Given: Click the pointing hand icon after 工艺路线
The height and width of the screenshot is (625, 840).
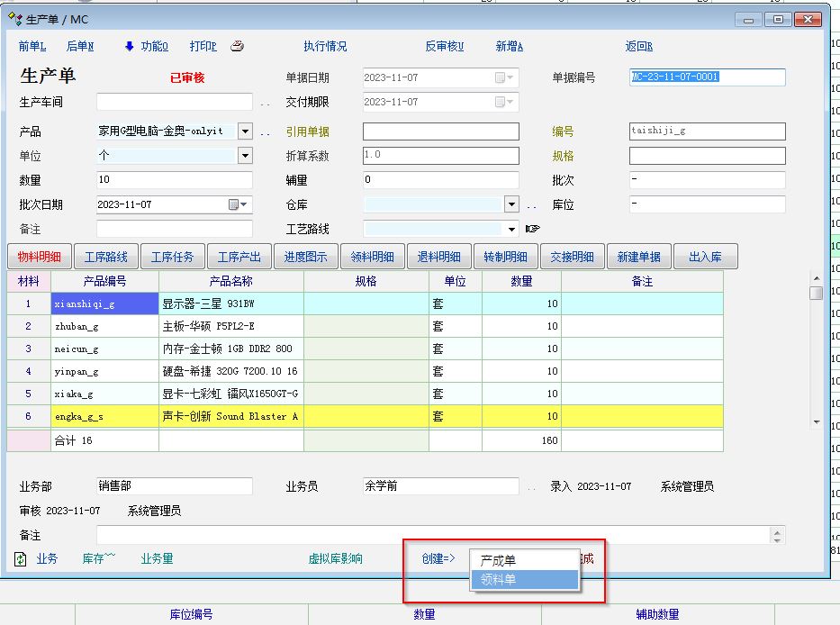Looking at the screenshot, I should pos(532,229).
